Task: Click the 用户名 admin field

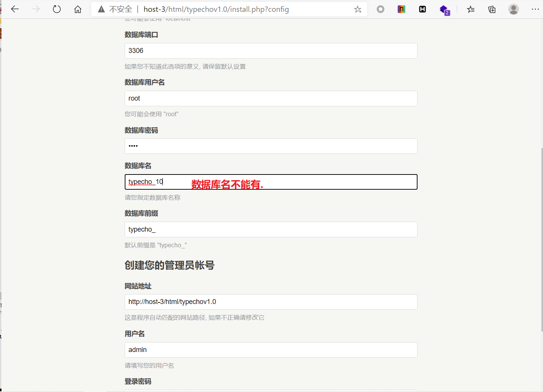Action: [x=271, y=350]
